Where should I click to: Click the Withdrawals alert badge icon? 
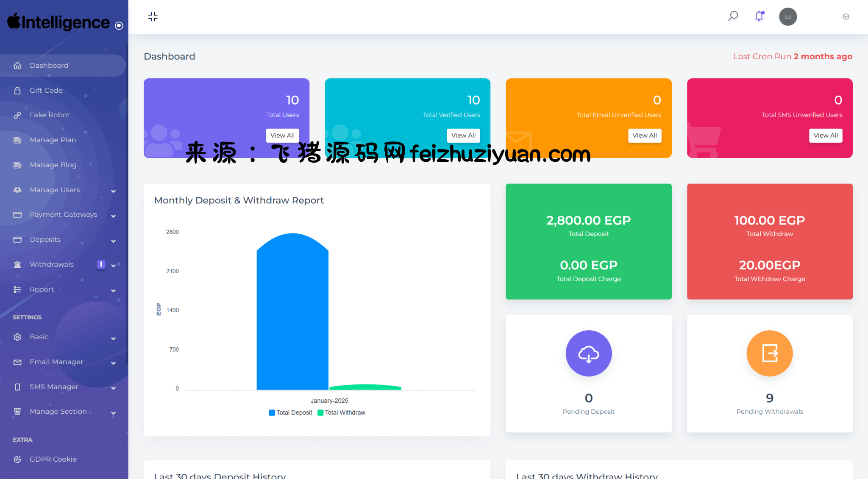tap(101, 264)
